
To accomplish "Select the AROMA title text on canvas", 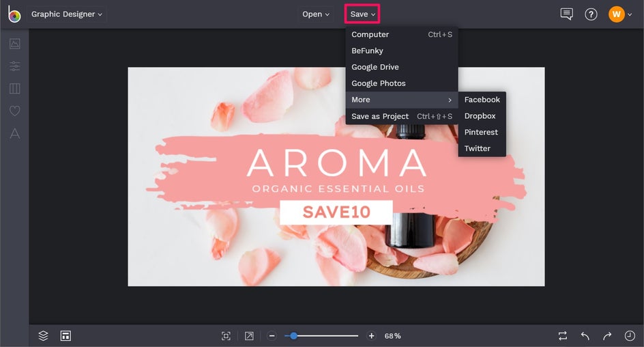I will (337, 163).
